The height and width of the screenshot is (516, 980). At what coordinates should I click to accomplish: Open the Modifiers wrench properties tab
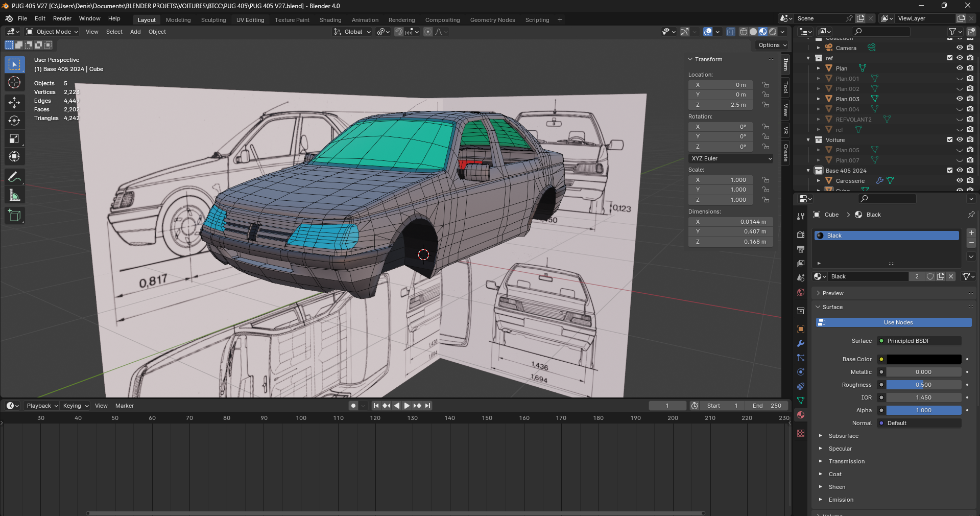point(801,343)
